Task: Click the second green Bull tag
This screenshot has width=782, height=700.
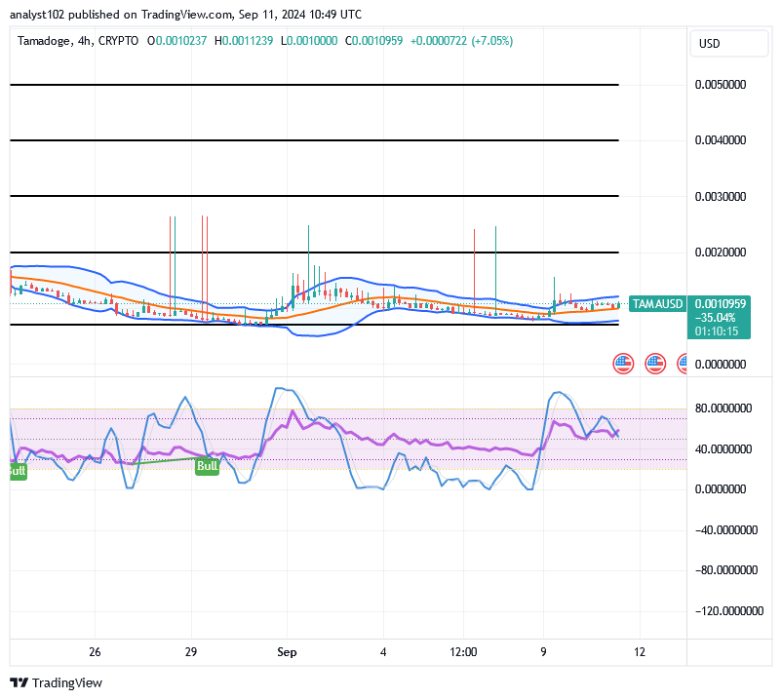Action: [207, 466]
